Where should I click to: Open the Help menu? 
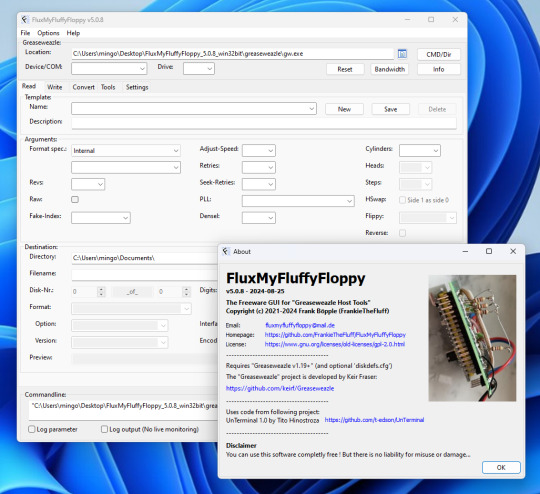pyautogui.click(x=73, y=33)
